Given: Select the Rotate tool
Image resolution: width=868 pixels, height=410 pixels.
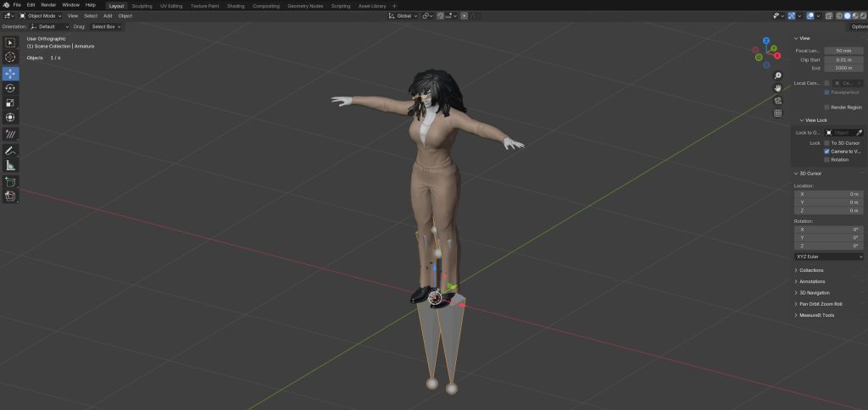Looking at the screenshot, I should pyautogui.click(x=10, y=88).
